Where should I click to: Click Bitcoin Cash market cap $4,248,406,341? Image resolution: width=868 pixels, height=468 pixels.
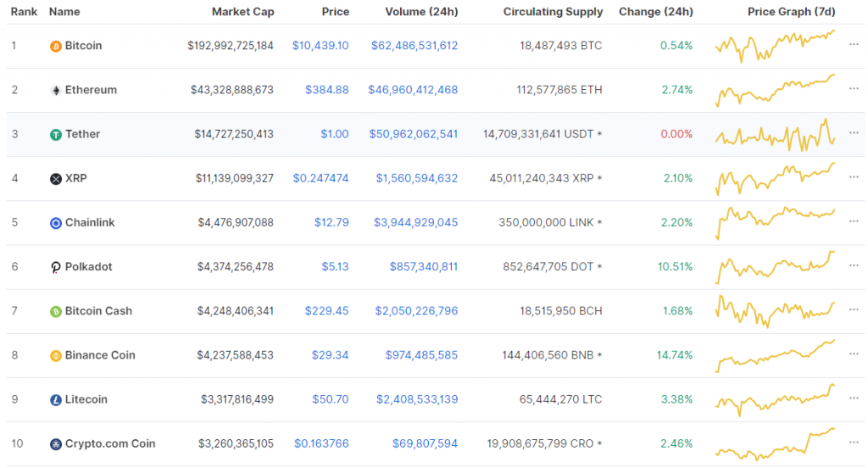tap(236, 311)
